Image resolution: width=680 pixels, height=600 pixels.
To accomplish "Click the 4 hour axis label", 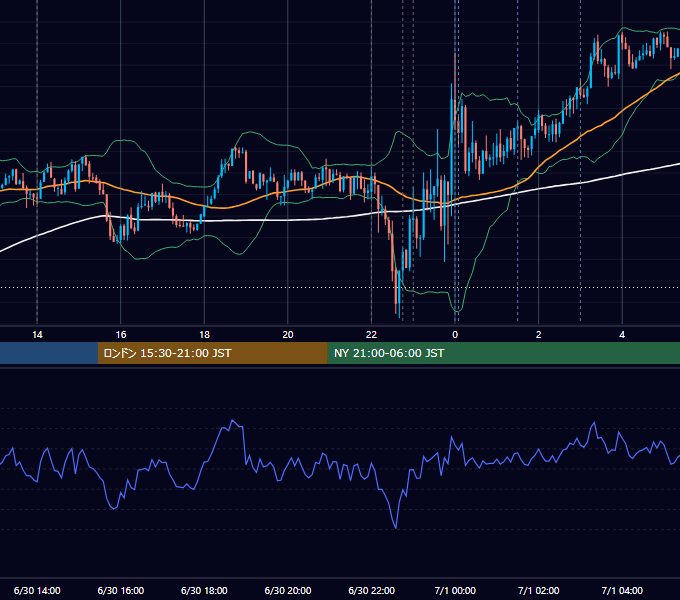I will pyautogui.click(x=622, y=335).
